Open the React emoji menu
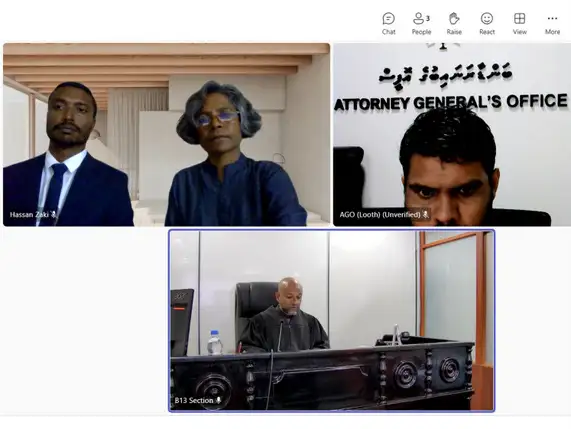This screenshot has width=571, height=429. pyautogui.click(x=487, y=23)
